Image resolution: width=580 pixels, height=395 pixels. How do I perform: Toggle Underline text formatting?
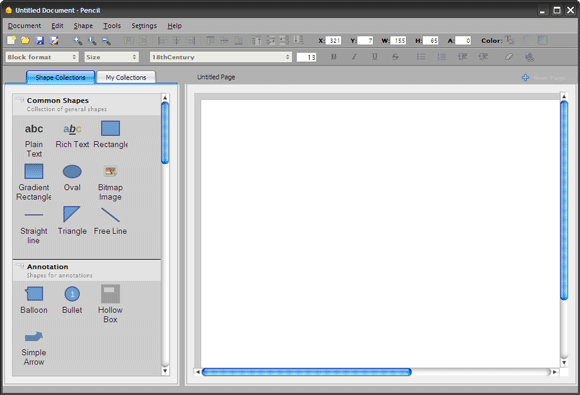tap(375, 57)
